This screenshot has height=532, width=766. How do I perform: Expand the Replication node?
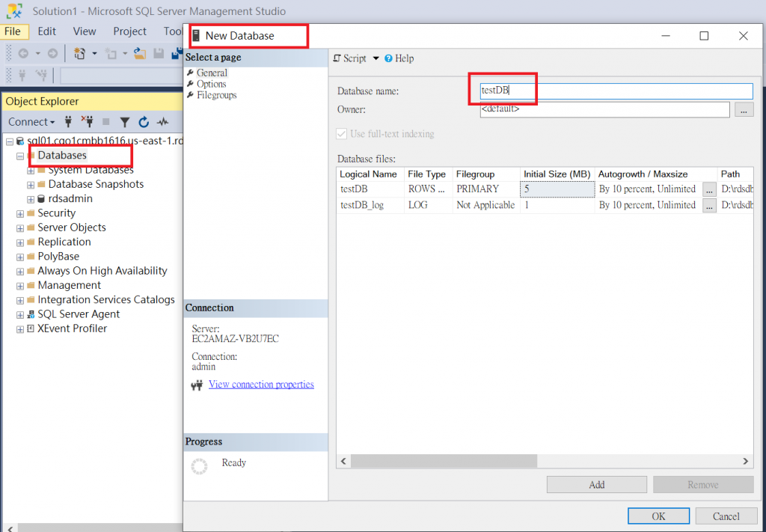(x=20, y=242)
